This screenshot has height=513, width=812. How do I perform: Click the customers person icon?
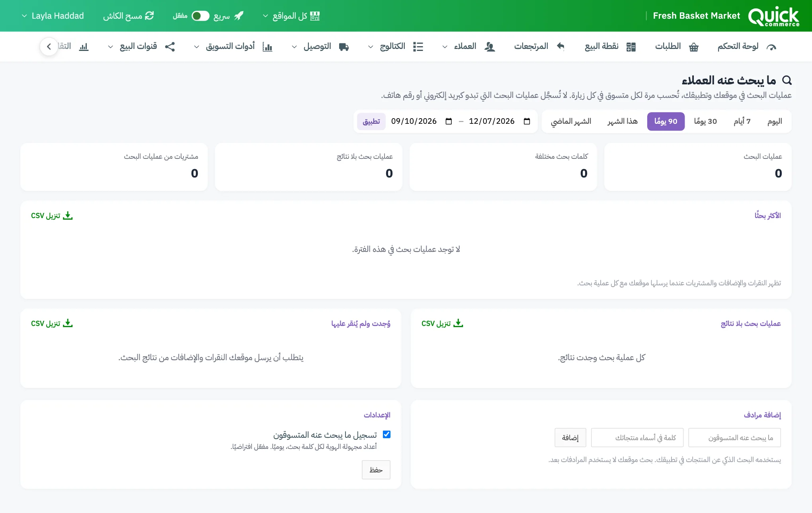tap(490, 47)
